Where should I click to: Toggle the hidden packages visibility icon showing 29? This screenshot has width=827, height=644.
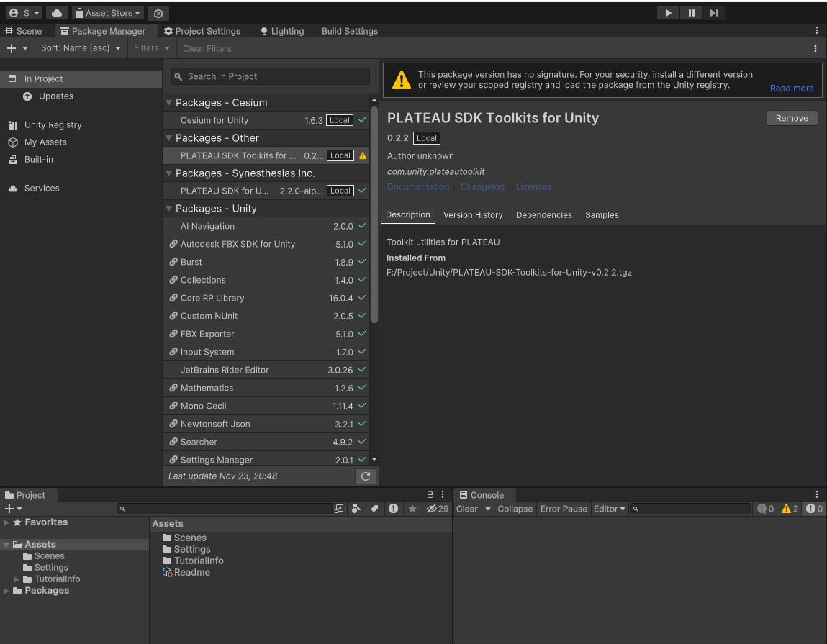point(435,509)
